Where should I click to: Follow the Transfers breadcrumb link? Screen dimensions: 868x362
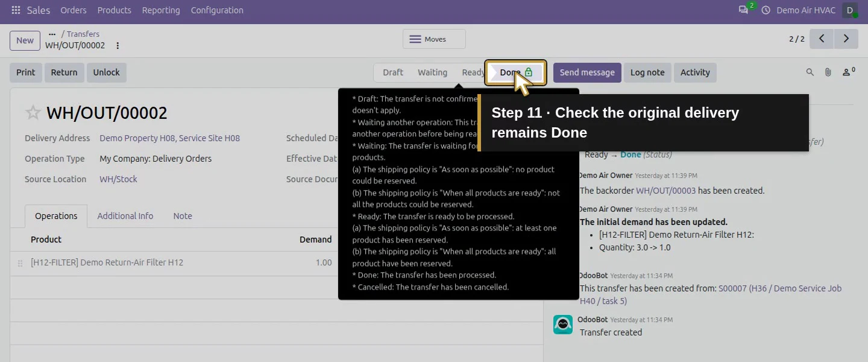83,34
